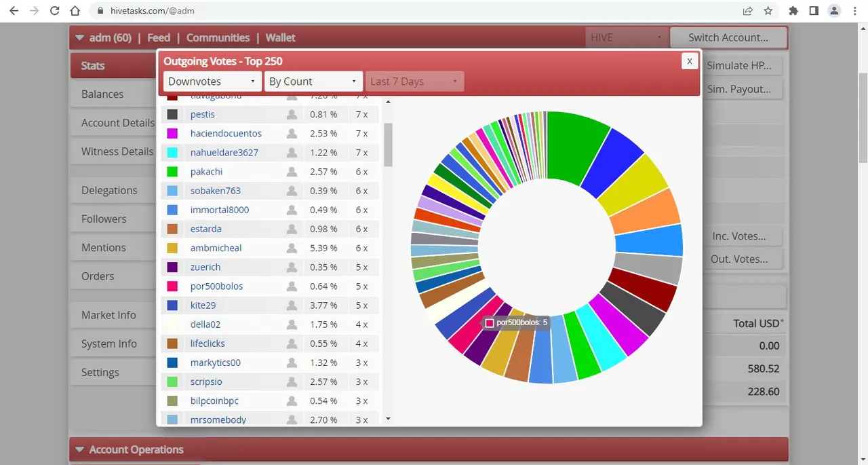
Task: Click profile icon in immortal8000 row
Action: [292, 210]
